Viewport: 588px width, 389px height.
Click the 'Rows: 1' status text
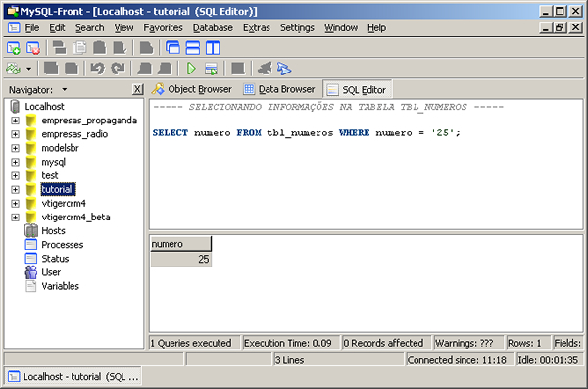click(524, 343)
